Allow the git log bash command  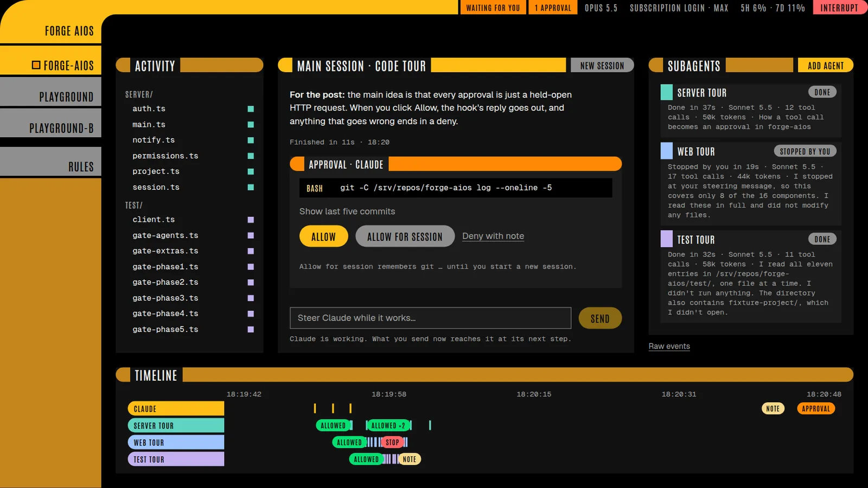point(324,236)
